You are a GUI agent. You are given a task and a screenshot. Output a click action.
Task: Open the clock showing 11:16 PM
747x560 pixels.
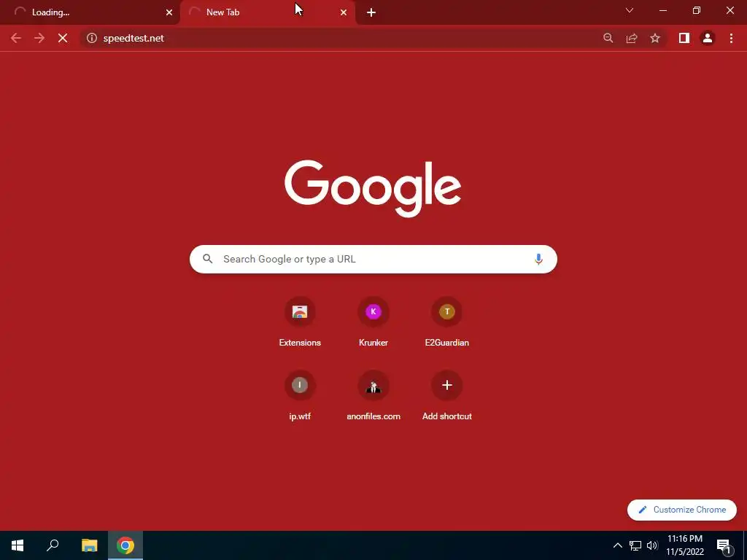(684, 545)
